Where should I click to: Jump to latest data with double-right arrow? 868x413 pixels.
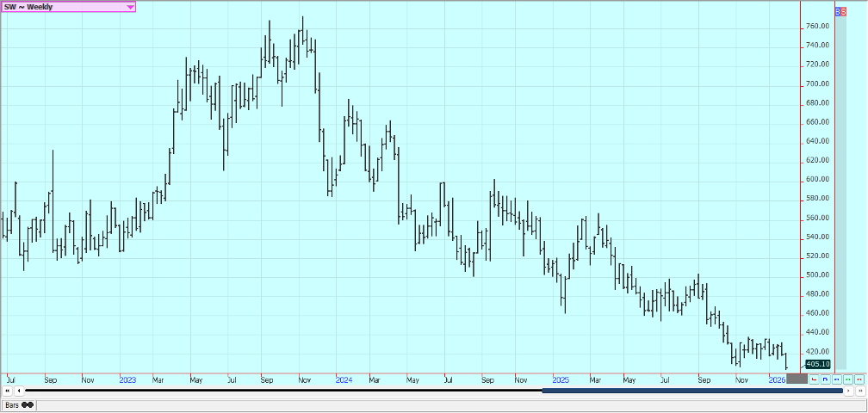(x=859, y=391)
